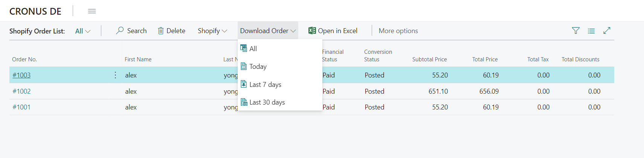Collapse the Download Order dropdown
644x158 pixels.
pos(268,31)
